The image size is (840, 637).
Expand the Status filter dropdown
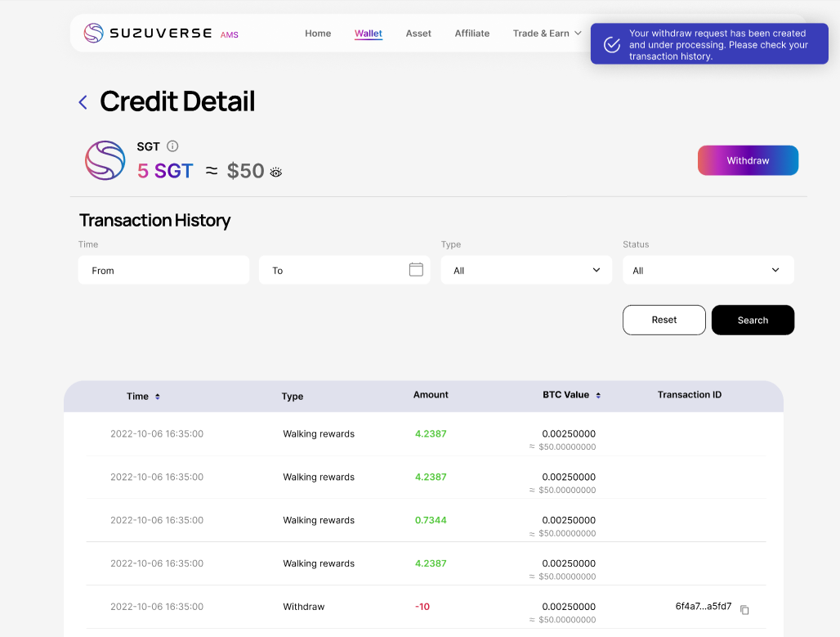708,270
